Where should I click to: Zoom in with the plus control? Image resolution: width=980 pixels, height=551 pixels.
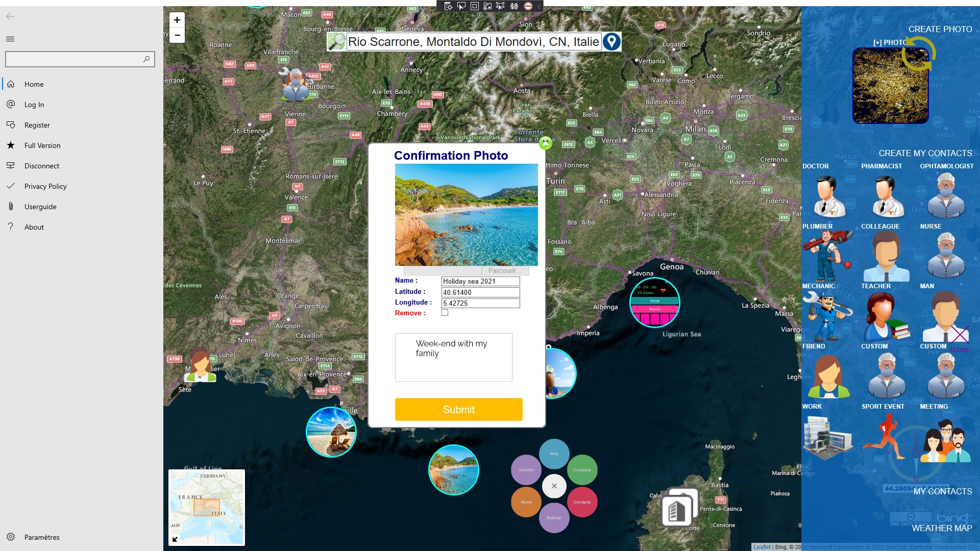(x=177, y=20)
